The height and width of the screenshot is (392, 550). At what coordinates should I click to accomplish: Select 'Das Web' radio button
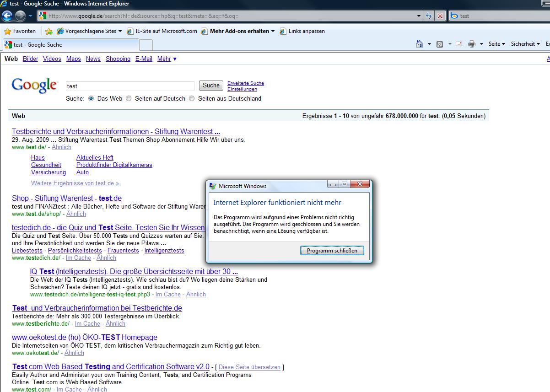pyautogui.click(x=91, y=98)
